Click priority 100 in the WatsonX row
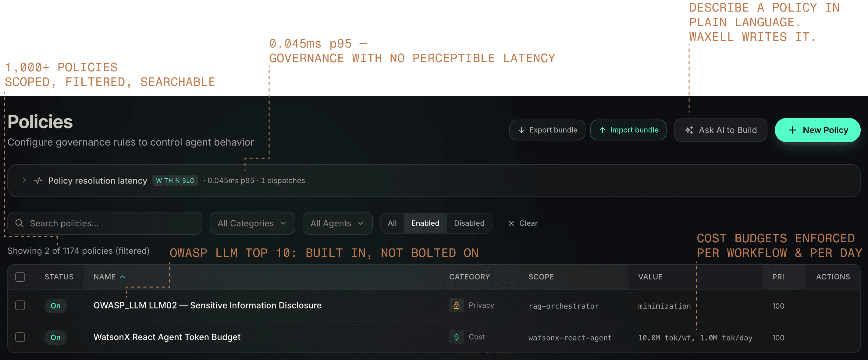Screen dimensions: 868x360 (778, 338)
